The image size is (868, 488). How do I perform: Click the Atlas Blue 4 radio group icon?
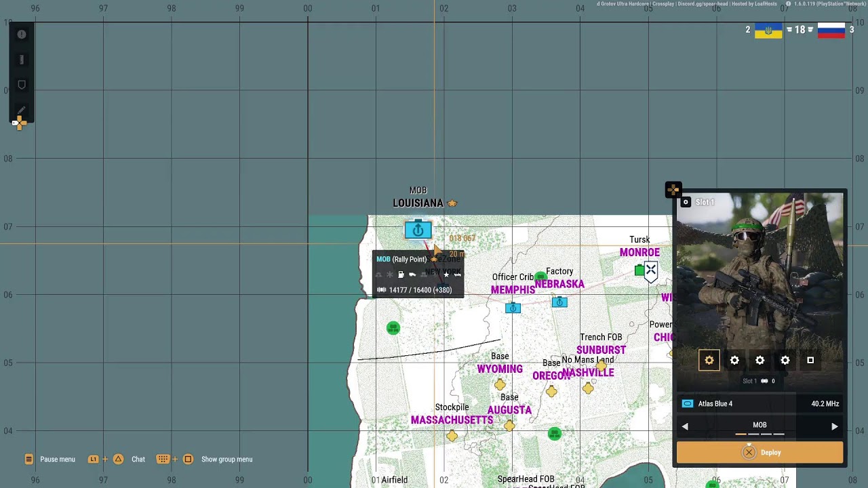(688, 404)
